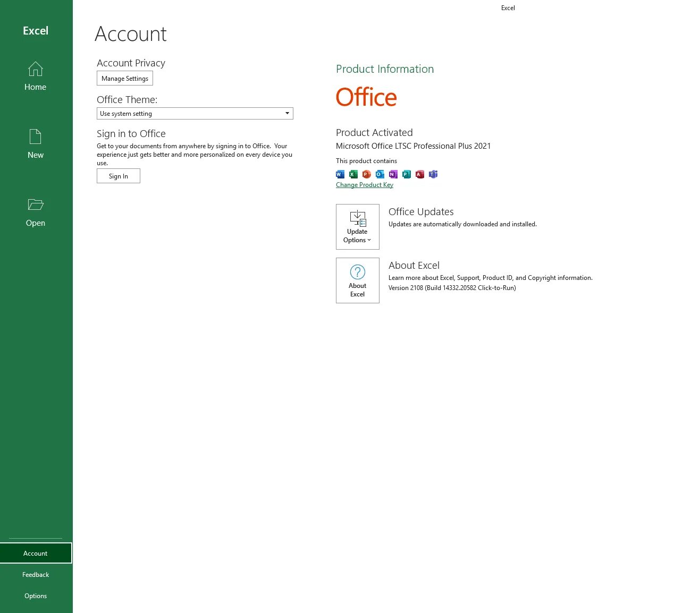Viewport: 700px width, 613px height.
Task: Open Feedback in the sidebar
Action: (36, 574)
